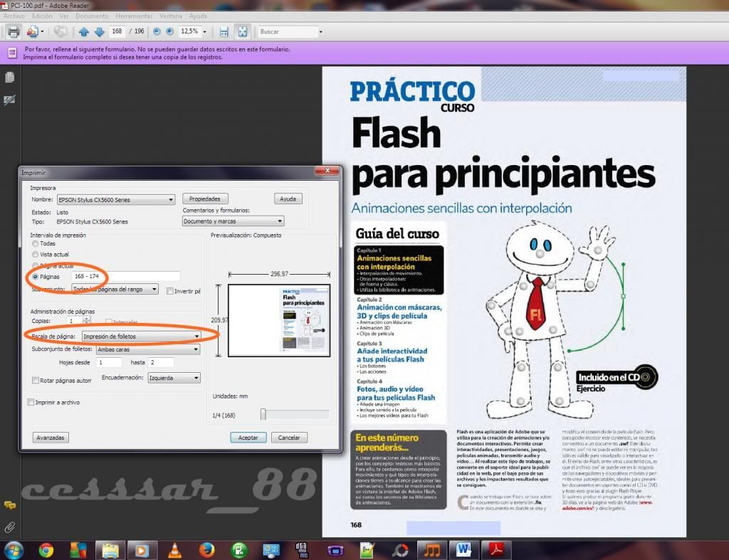Screen dimensions: 729x560
Task: Open the Documento menu
Action: point(92,16)
